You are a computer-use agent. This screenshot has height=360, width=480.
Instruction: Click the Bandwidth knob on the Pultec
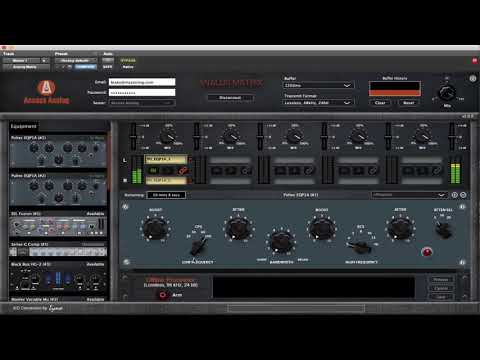point(281,242)
